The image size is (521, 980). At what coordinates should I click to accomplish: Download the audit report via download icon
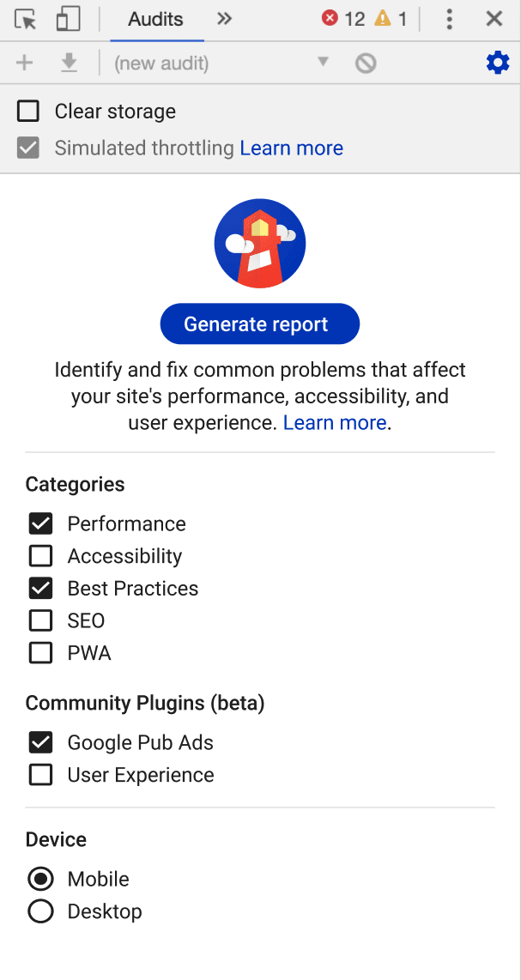coord(69,62)
